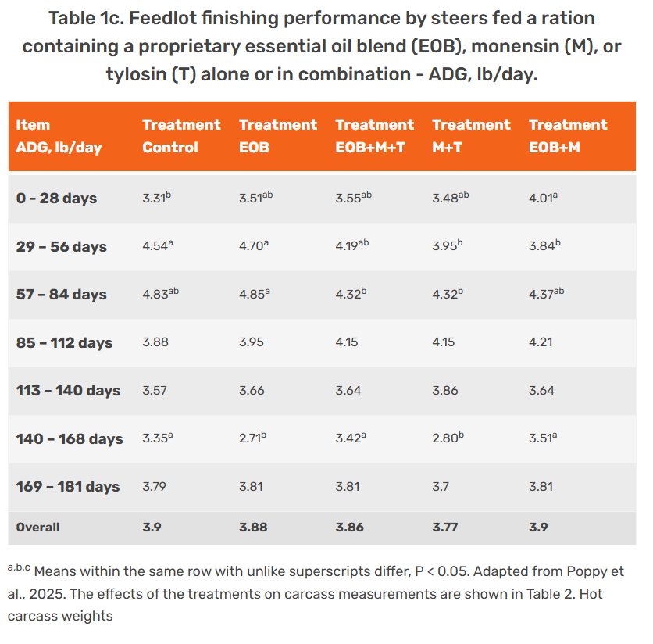Image resolution: width=653 pixels, height=644 pixels.
Task: Select the 4.70 value in the EOB column
Action: [x=252, y=247]
